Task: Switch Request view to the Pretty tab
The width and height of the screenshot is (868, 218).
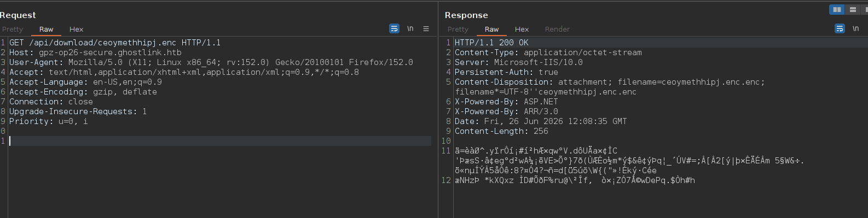Action: click(x=13, y=30)
